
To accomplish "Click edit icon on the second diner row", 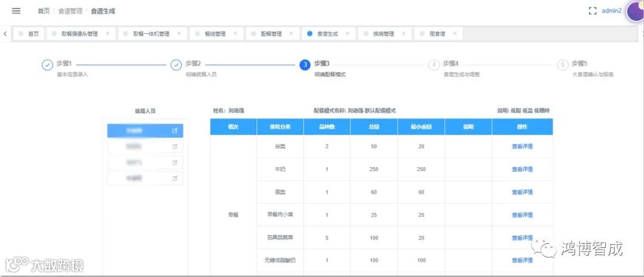I will [175, 147].
